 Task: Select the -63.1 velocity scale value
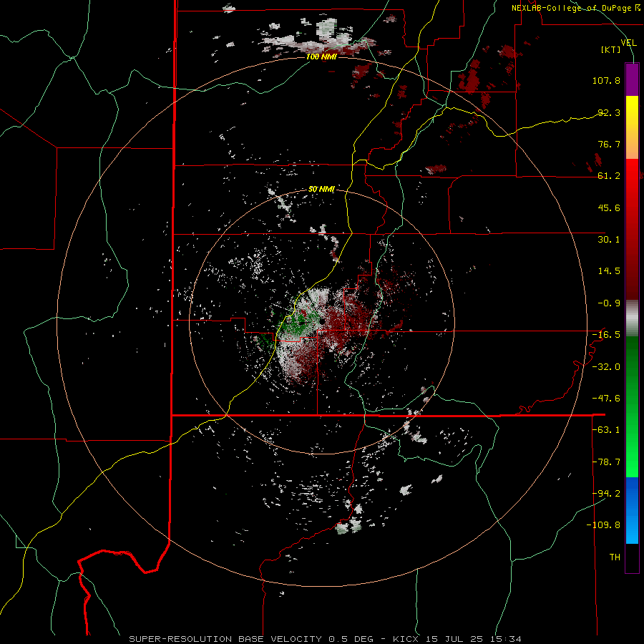(606, 430)
